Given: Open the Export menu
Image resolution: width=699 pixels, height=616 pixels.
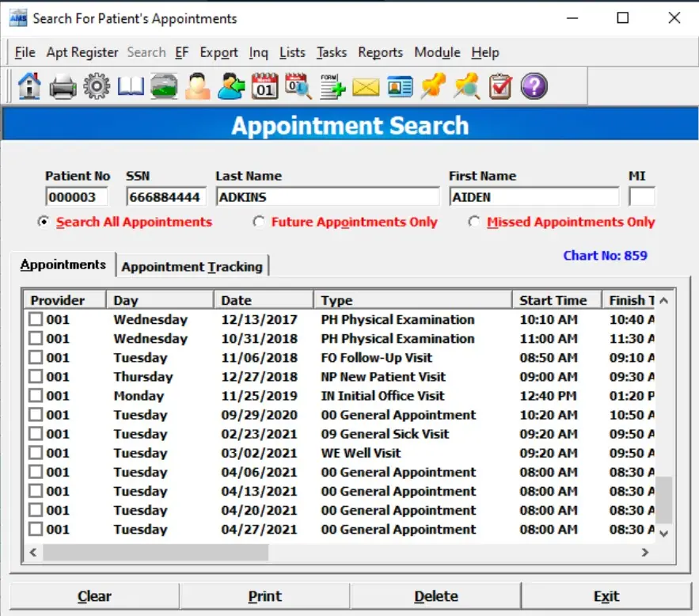Looking at the screenshot, I should point(218,52).
